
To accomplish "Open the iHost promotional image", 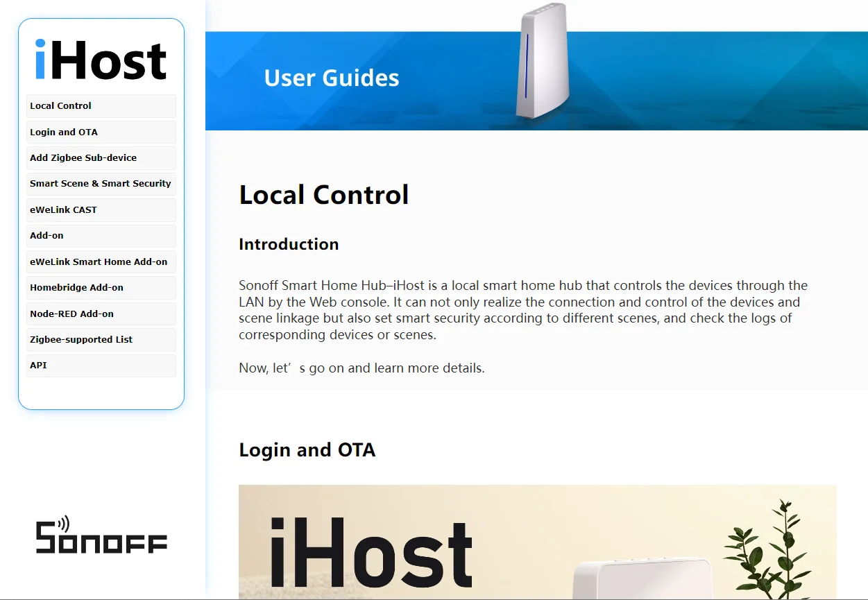I will point(538,542).
